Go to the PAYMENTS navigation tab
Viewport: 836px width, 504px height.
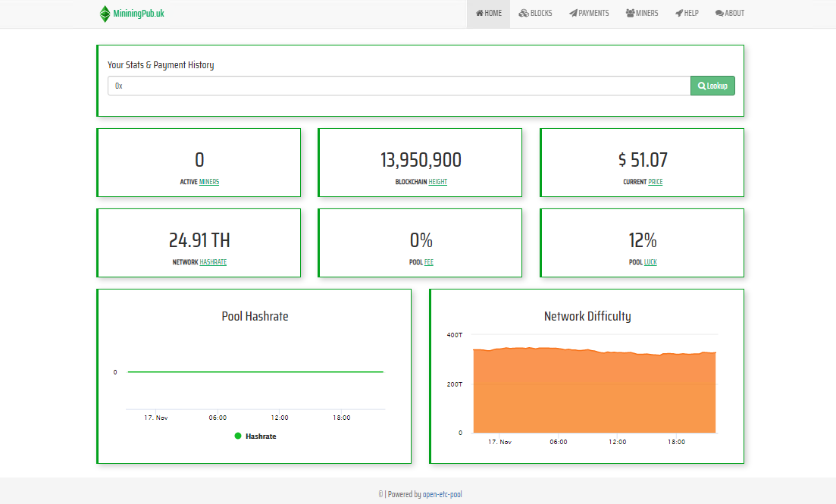[589, 14]
